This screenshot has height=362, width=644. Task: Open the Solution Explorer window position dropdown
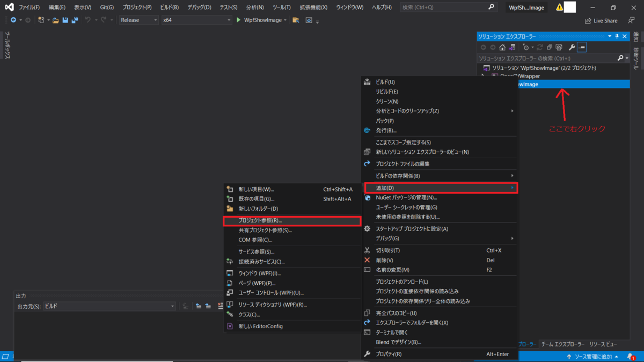point(610,36)
